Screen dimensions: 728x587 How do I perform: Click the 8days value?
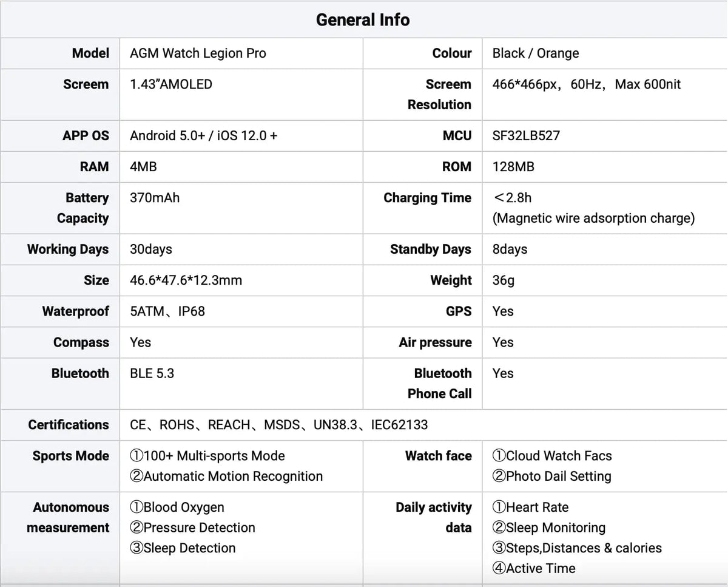click(510, 249)
